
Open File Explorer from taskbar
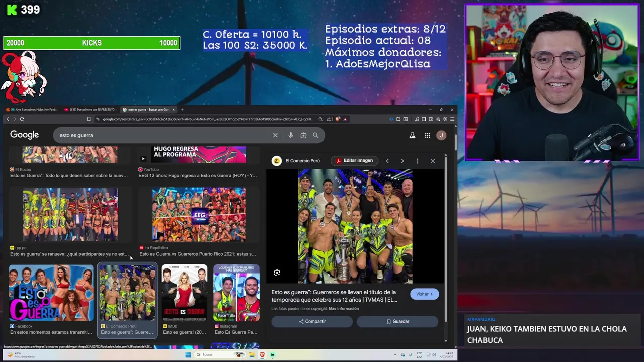click(251, 355)
